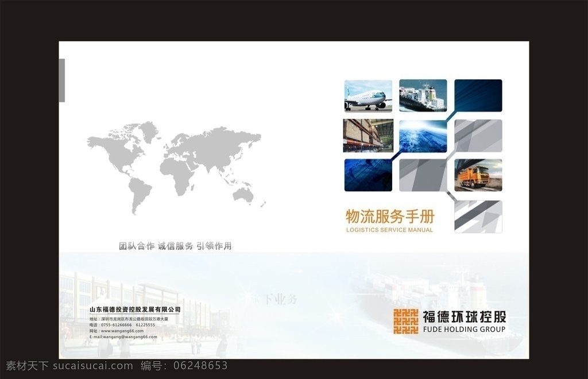Image resolution: width=588 pixels, height=379 pixels.
Task: Click the company name 山东福德投资控股发展有限公司
Action: click(x=135, y=310)
